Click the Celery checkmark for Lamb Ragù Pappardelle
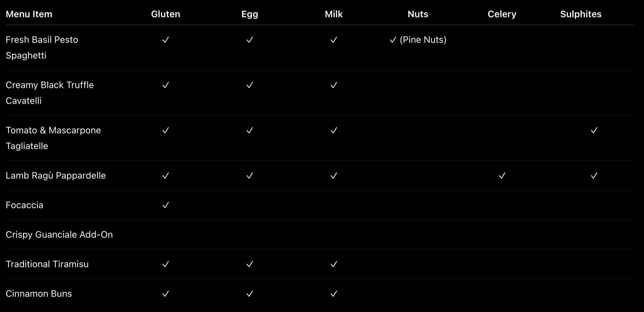The height and width of the screenshot is (312, 644). (502, 176)
